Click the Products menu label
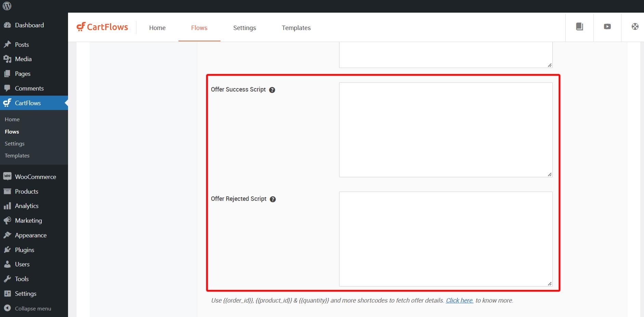Image resolution: width=644 pixels, height=317 pixels. click(x=27, y=192)
